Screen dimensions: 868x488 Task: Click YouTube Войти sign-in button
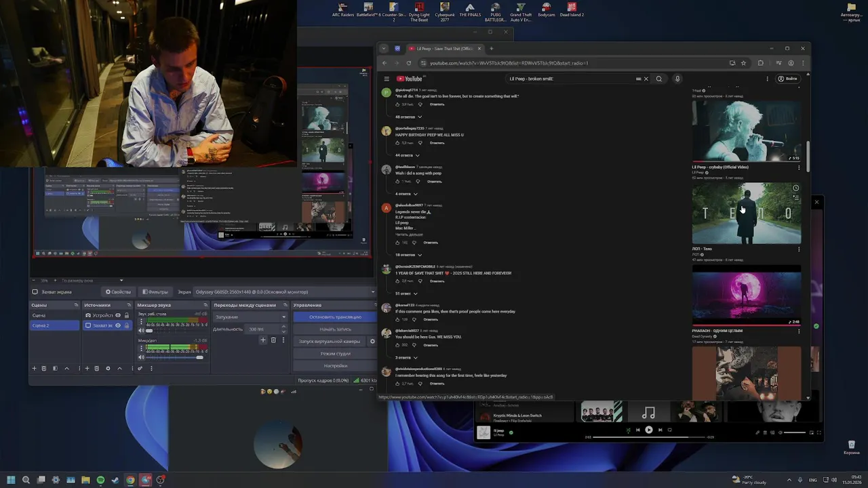pos(789,79)
